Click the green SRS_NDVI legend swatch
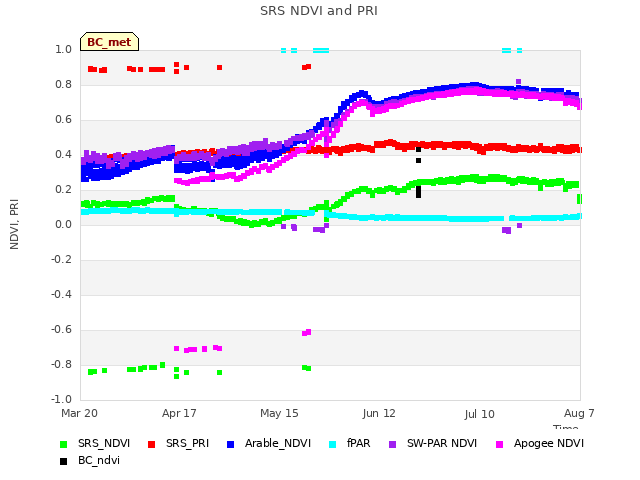 (x=63, y=444)
